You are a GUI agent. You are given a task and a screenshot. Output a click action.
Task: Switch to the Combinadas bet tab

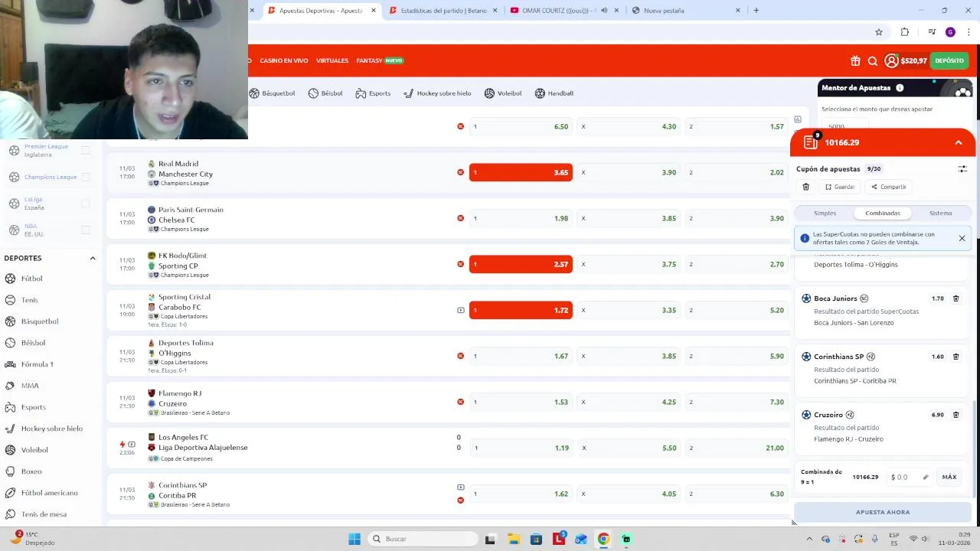point(883,214)
